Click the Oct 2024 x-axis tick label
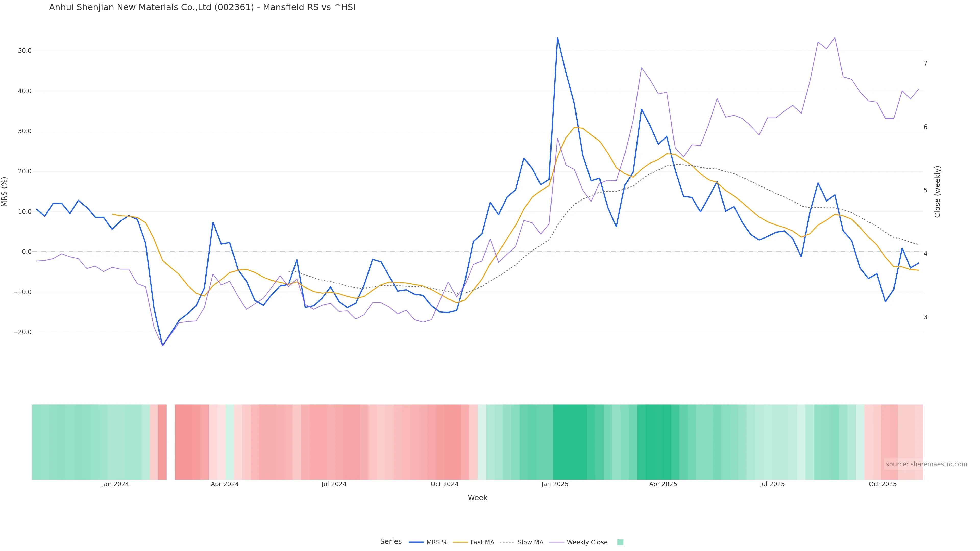This screenshot has height=551, width=980. 444,484
